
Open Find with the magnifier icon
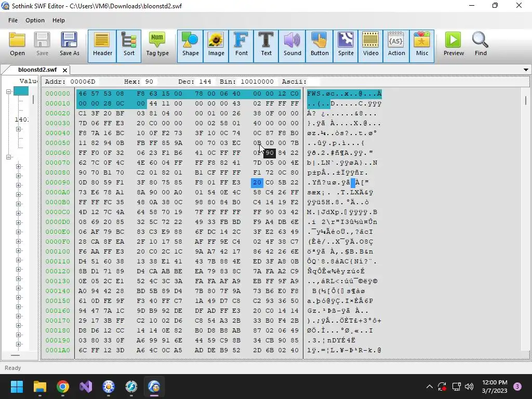(x=481, y=45)
